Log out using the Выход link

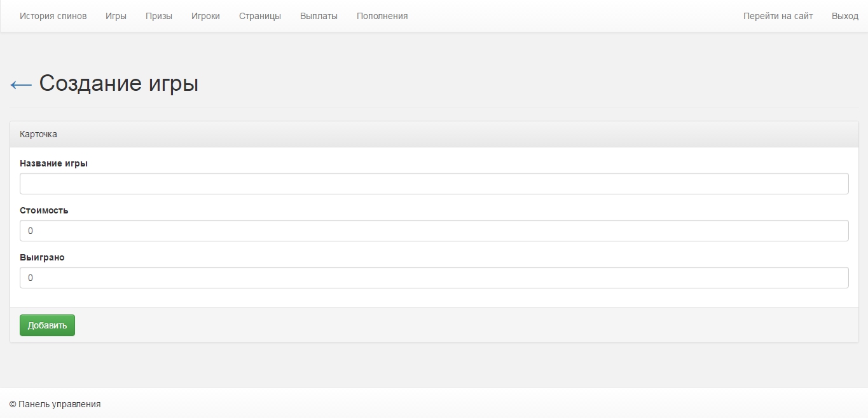844,16
